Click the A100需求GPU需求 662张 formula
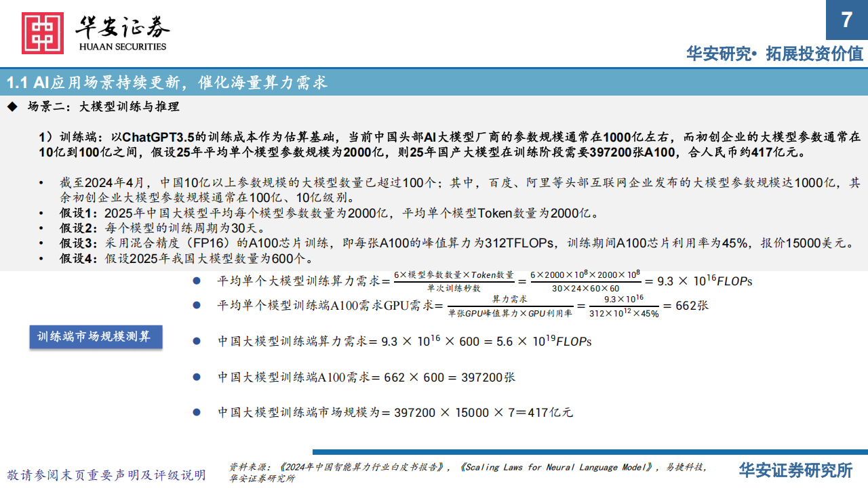Image resolution: width=868 pixels, height=488 pixels. (x=463, y=306)
